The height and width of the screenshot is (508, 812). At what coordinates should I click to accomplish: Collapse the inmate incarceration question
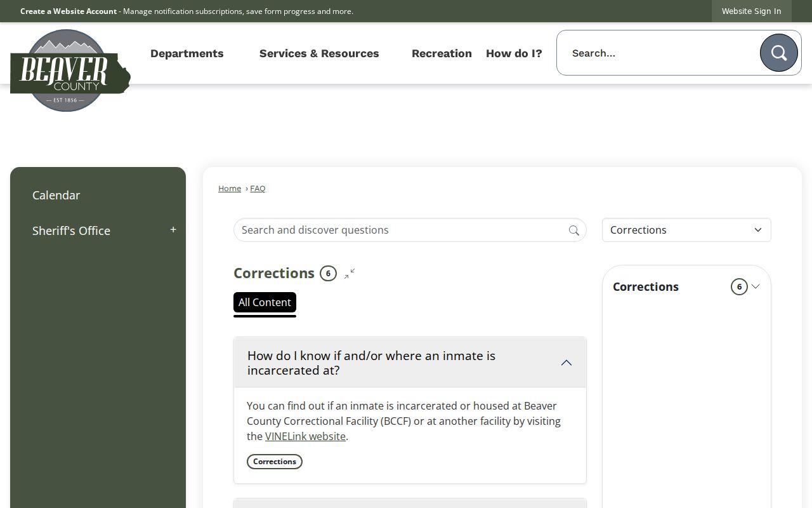[x=566, y=363]
